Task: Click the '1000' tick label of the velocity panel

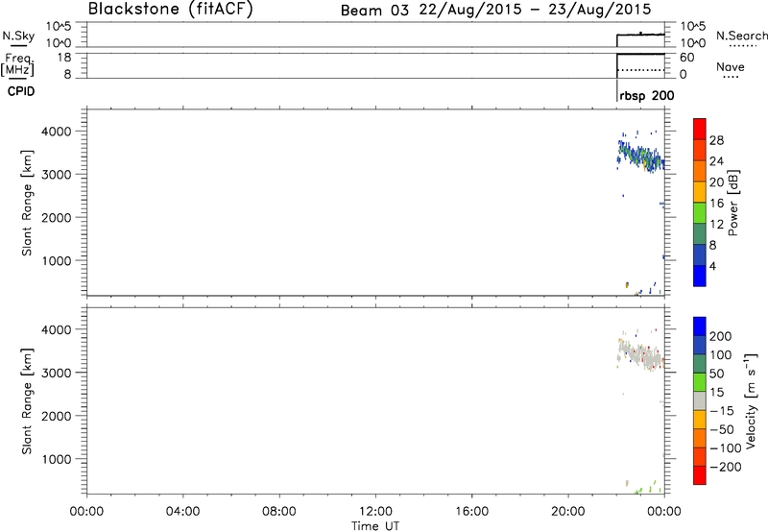Action: pyautogui.click(x=57, y=459)
